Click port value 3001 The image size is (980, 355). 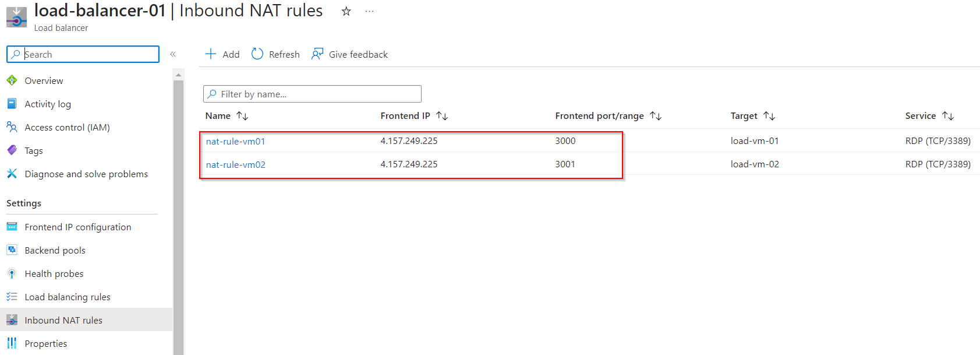pyautogui.click(x=565, y=164)
